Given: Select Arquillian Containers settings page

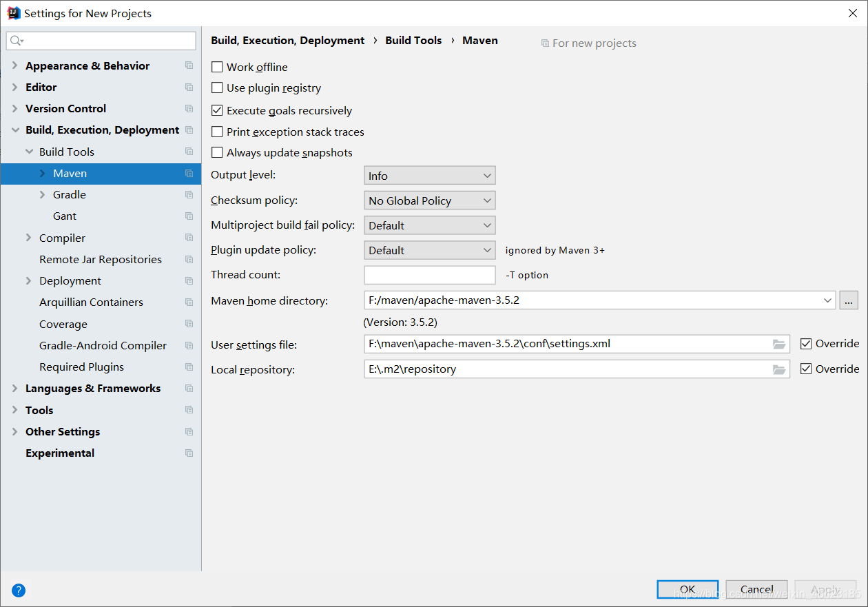Looking at the screenshot, I should (91, 302).
